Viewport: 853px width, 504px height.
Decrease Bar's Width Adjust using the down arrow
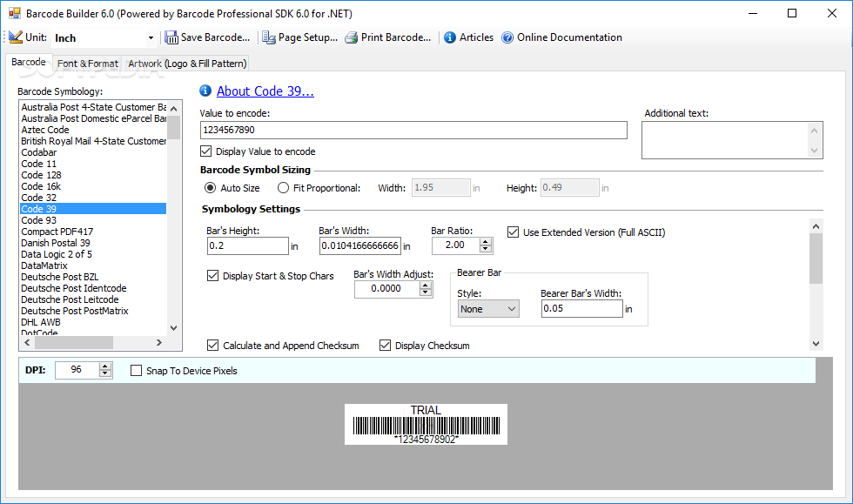pyautogui.click(x=426, y=292)
